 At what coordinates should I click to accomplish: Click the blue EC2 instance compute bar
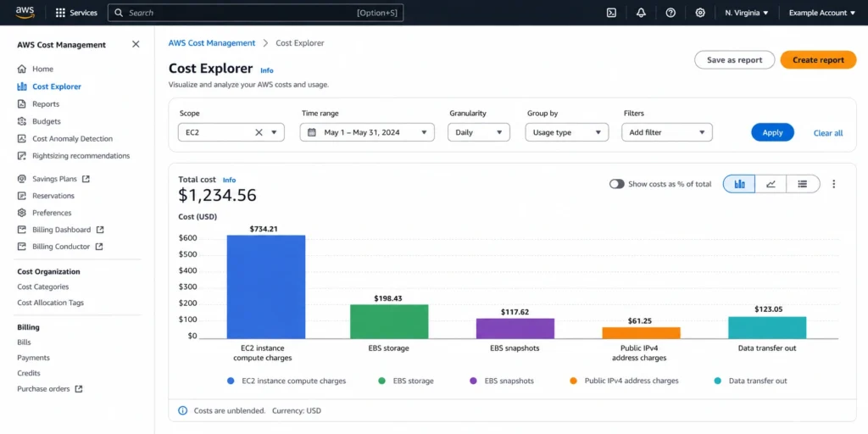265,287
